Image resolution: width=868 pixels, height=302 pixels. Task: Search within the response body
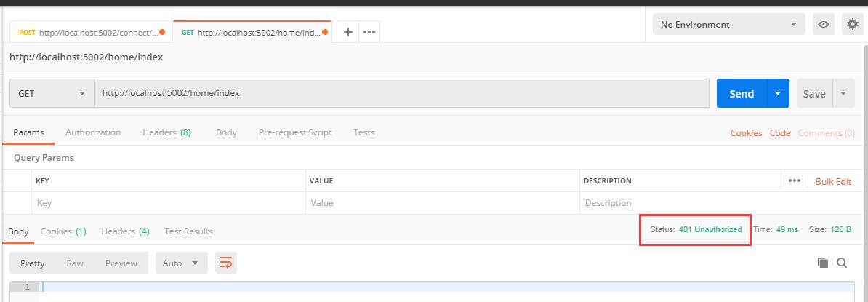click(842, 263)
